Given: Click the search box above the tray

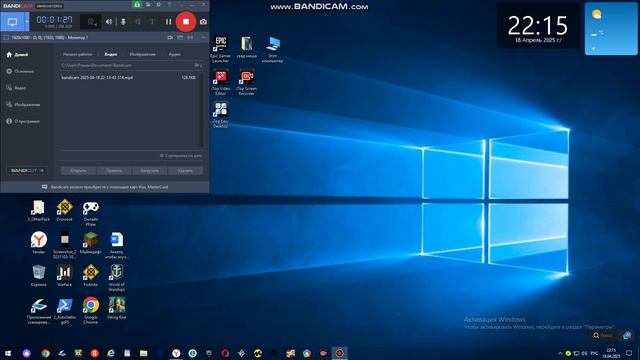Looking at the screenshot, I should (604, 336).
